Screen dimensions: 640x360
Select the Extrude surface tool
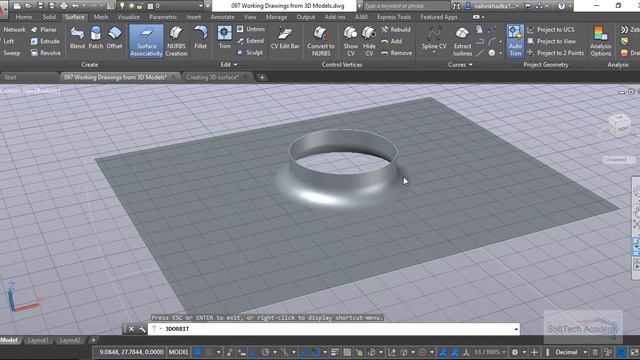pos(45,41)
